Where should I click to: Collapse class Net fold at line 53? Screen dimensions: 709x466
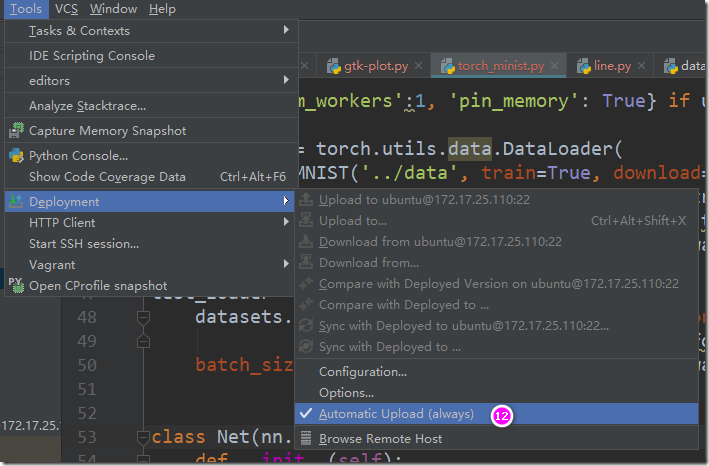[143, 437]
